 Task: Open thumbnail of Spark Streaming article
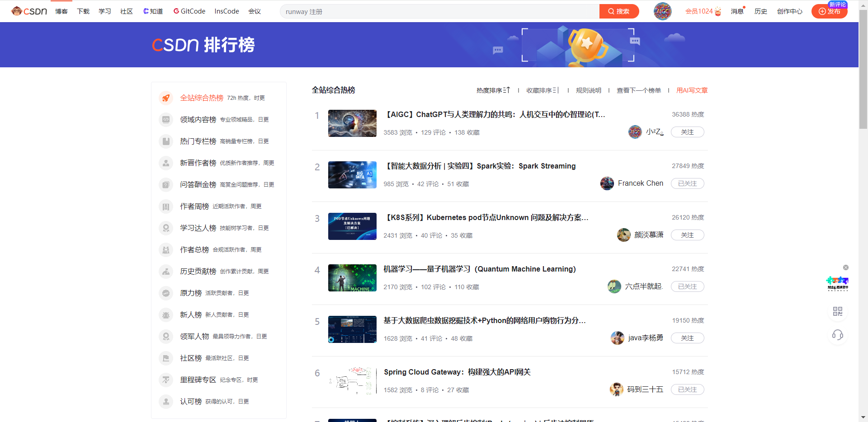click(x=352, y=175)
